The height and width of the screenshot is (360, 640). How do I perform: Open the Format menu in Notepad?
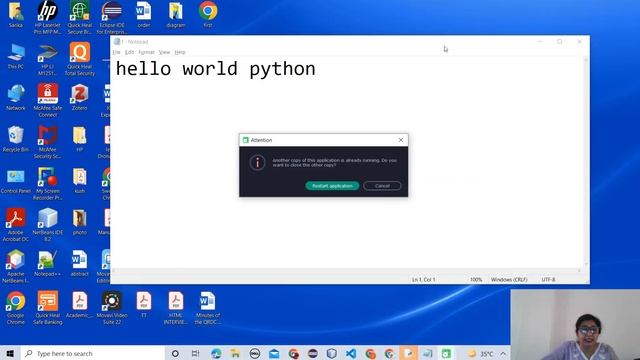coord(146,52)
